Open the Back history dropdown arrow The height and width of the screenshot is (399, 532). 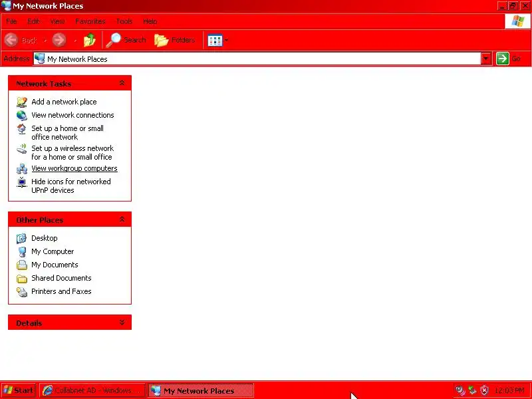(x=45, y=41)
